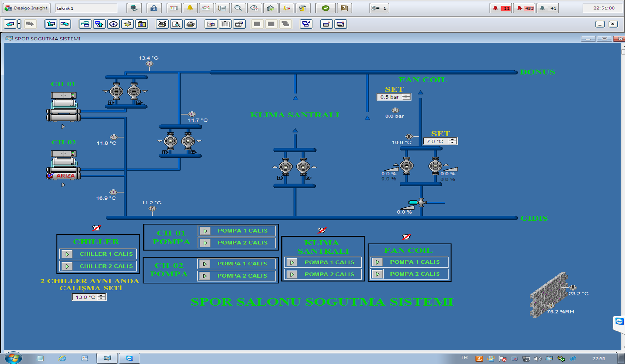Open the red 483 alarms counter
625x364 pixels.
(x=525, y=8)
